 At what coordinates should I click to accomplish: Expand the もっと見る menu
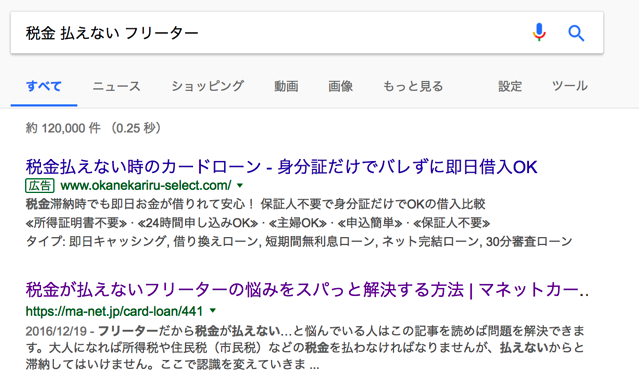413,86
